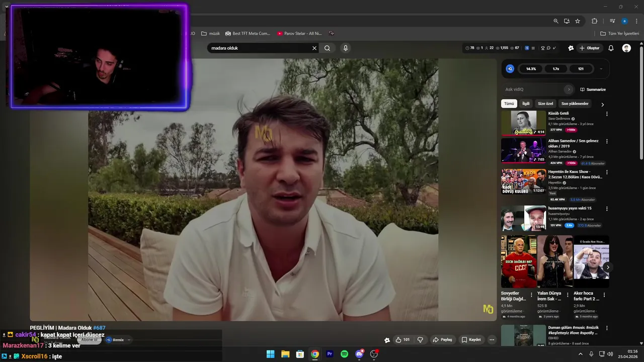
Task: Save the video with Kaydet button
Action: click(x=471, y=340)
